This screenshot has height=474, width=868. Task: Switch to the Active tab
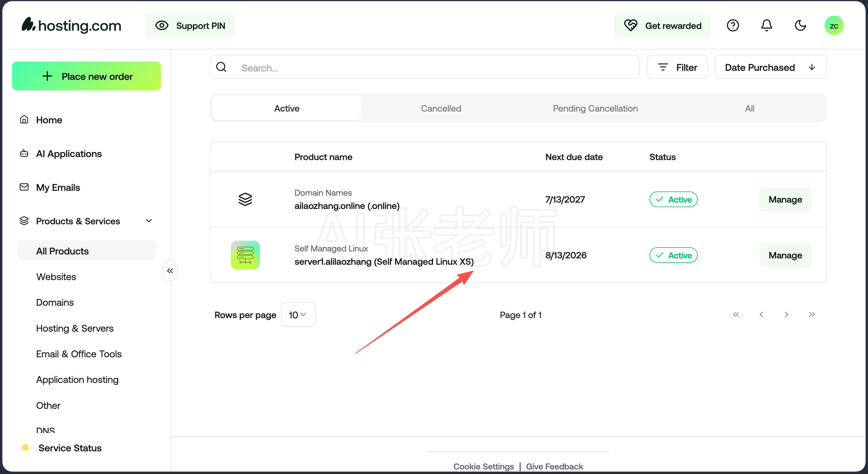click(x=287, y=108)
